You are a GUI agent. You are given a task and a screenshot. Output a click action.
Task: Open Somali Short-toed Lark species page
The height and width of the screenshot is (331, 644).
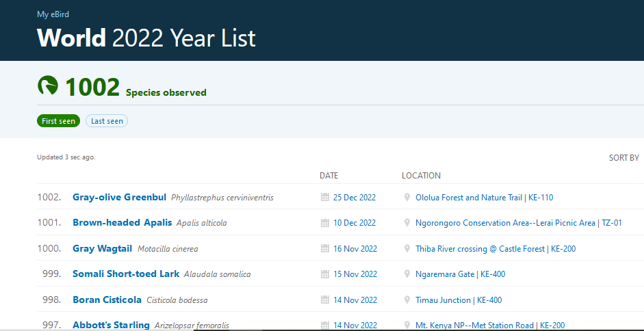pos(126,274)
